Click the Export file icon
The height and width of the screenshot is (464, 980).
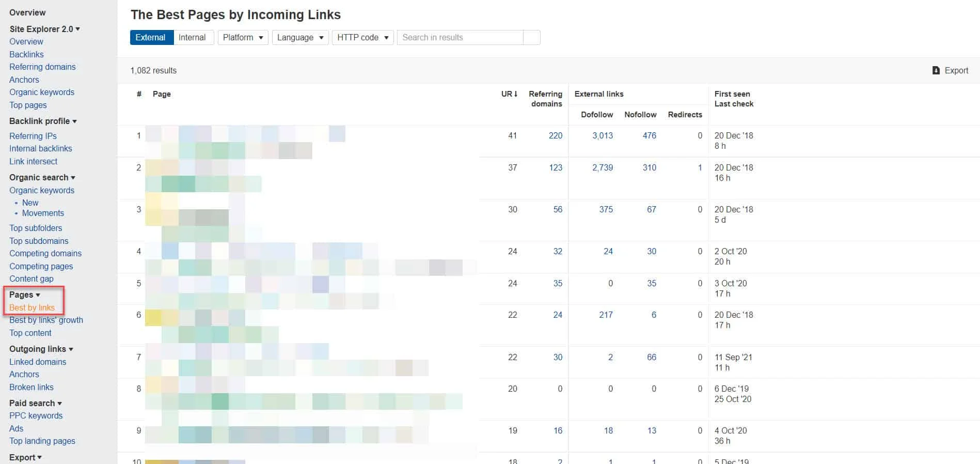(936, 70)
